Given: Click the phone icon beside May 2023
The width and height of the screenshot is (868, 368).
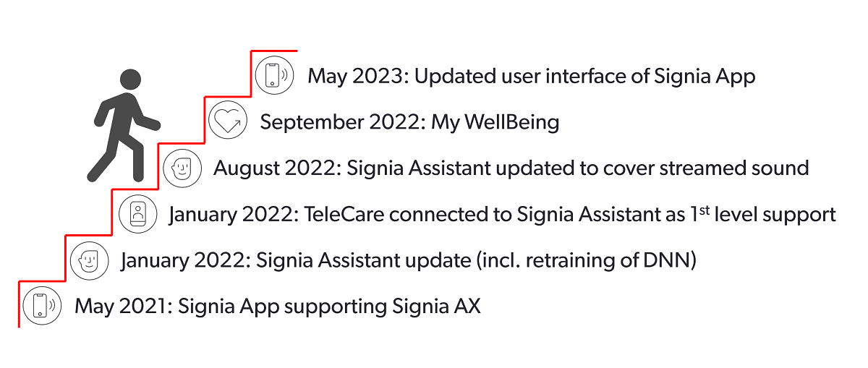Looking at the screenshot, I should tap(275, 75).
